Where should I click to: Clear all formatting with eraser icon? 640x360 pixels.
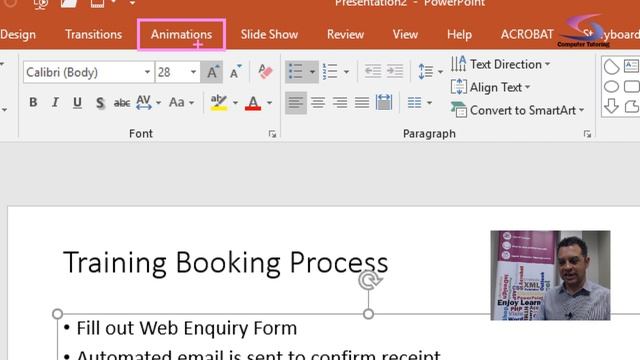click(x=265, y=72)
